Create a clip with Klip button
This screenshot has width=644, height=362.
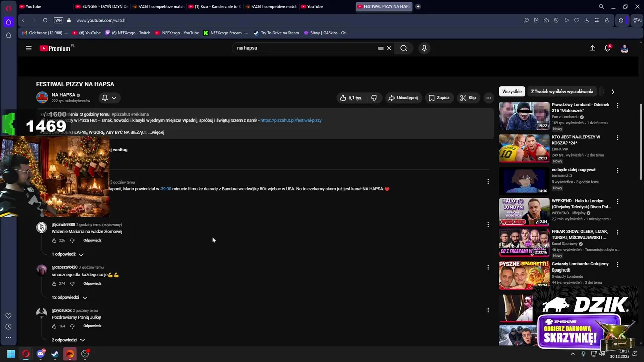pos(468,98)
